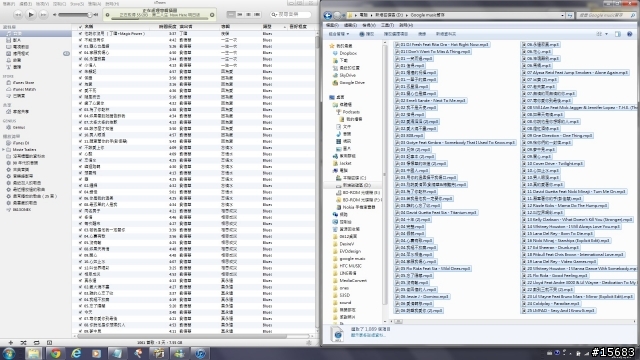Open the iTunes search options magnifier dropdown
This screenshot has height=360, width=640.
click(x=274, y=15)
